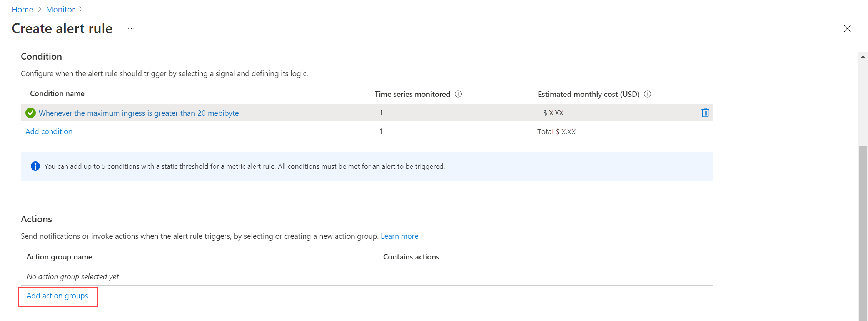Open the ellipsis menu beside Create alert rule

tap(131, 28)
